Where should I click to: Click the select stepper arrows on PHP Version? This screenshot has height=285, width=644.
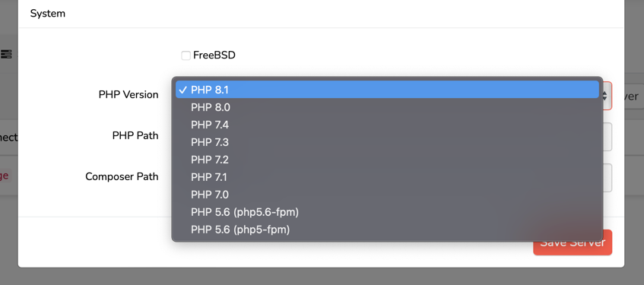click(x=605, y=96)
